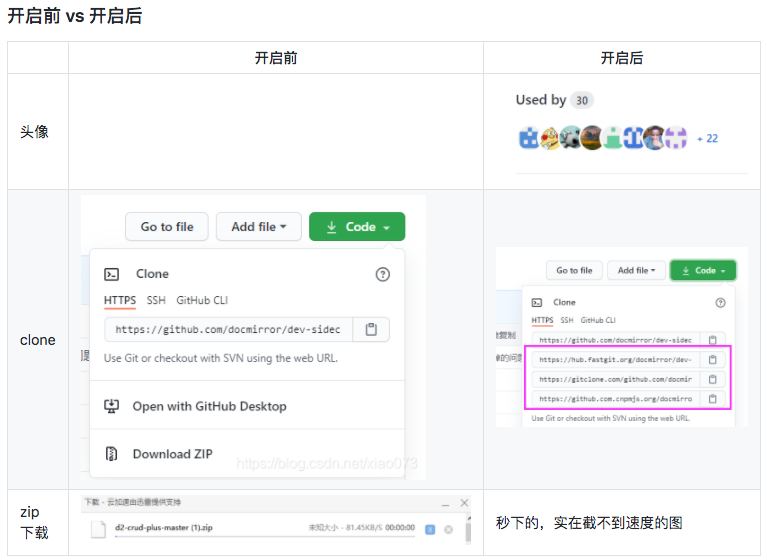This screenshot has width=767, height=560.
Task: Click the download arrow icon on the large Code button
Action: pos(332,226)
